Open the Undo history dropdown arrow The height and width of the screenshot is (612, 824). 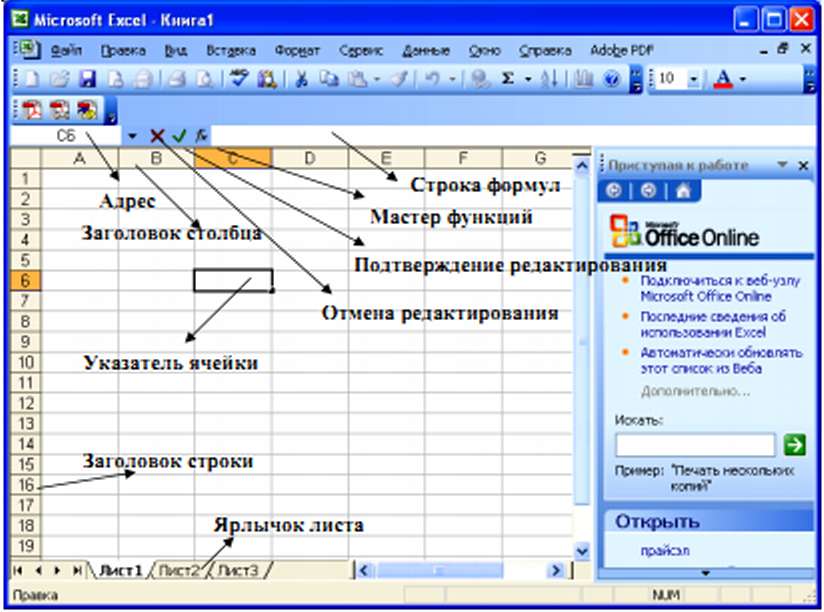pyautogui.click(x=451, y=79)
